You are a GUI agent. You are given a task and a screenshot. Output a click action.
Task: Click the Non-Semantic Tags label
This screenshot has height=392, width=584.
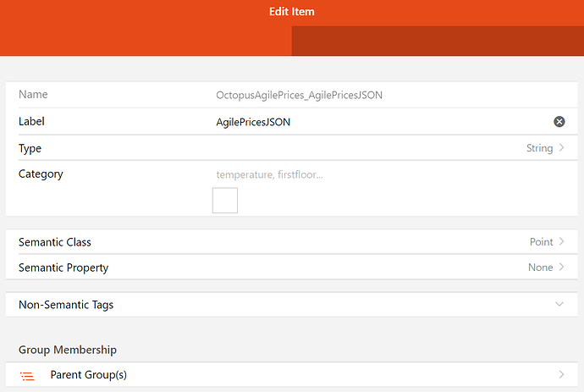click(x=66, y=305)
